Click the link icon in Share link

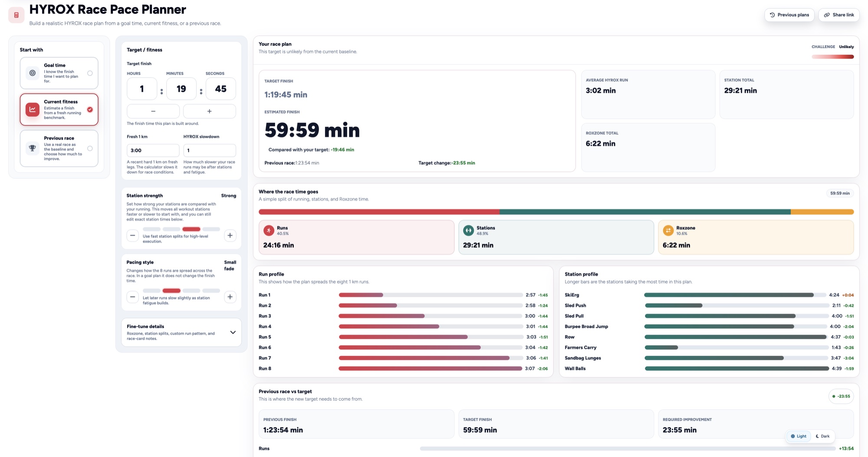pyautogui.click(x=827, y=15)
